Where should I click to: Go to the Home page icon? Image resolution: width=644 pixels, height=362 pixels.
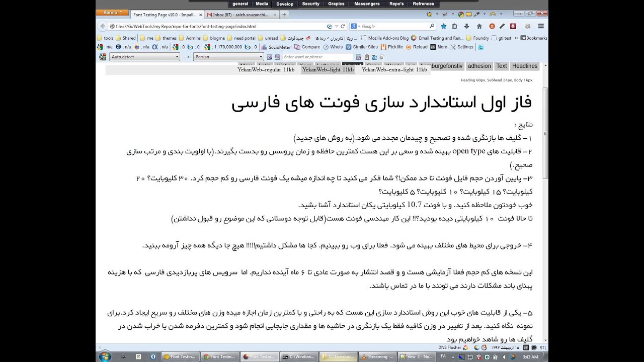pyautogui.click(x=479, y=26)
